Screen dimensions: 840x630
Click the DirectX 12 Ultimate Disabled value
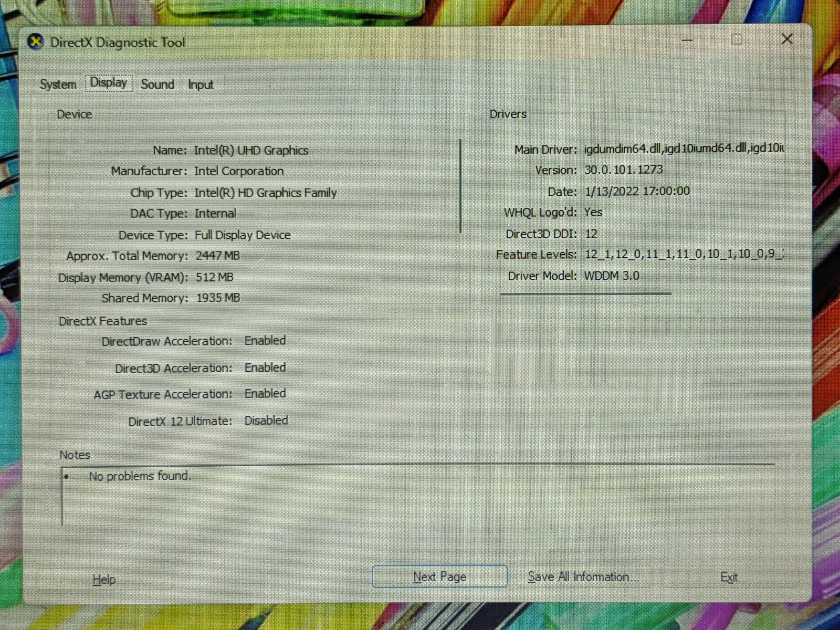(x=266, y=421)
